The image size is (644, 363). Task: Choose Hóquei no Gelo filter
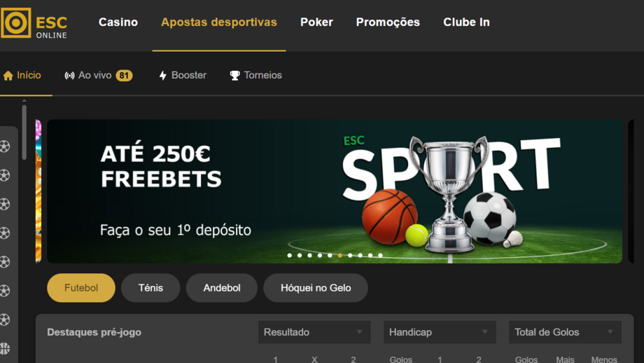[316, 288]
